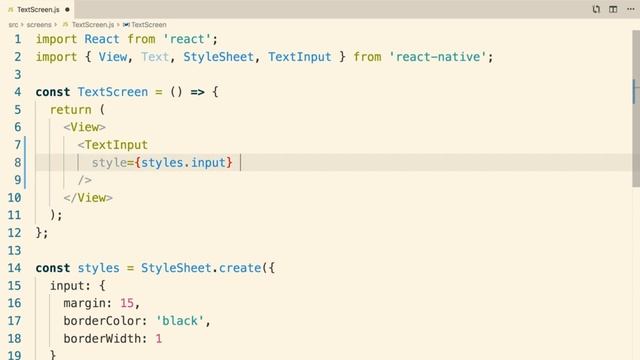The width and height of the screenshot is (640, 360).
Task: Click the borderColor property name on line 17
Action: click(x=102, y=321)
